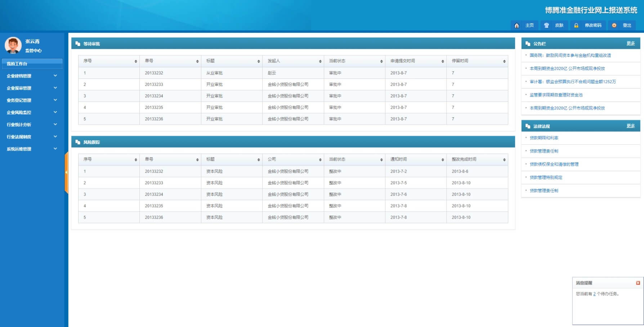Screen dimensions: 644x327
Task: Close the 消息提醒 popup
Action: coord(638,283)
